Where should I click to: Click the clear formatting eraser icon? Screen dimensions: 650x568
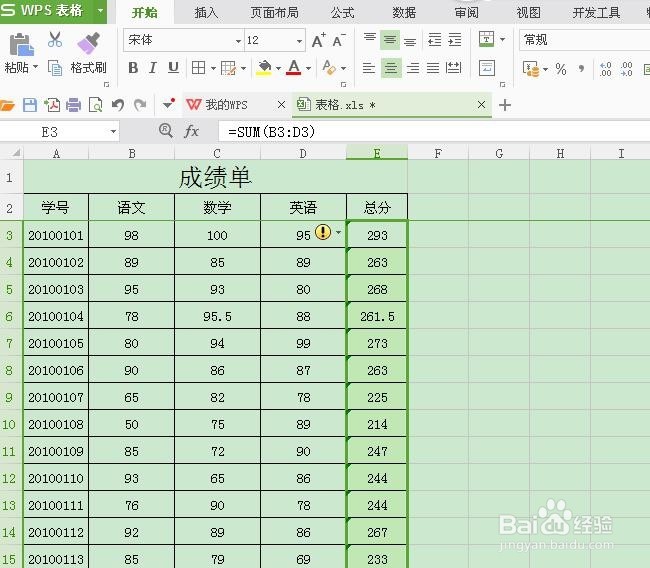[329, 68]
